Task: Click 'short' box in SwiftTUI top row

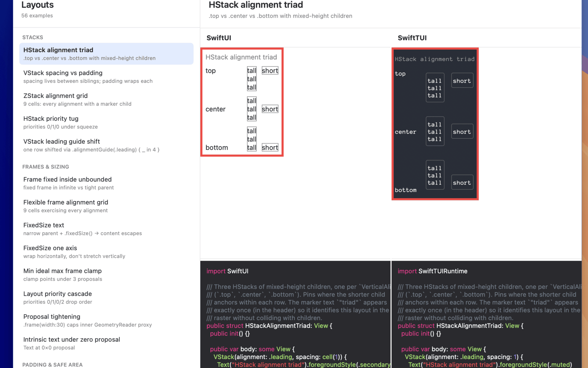Action: (462, 81)
